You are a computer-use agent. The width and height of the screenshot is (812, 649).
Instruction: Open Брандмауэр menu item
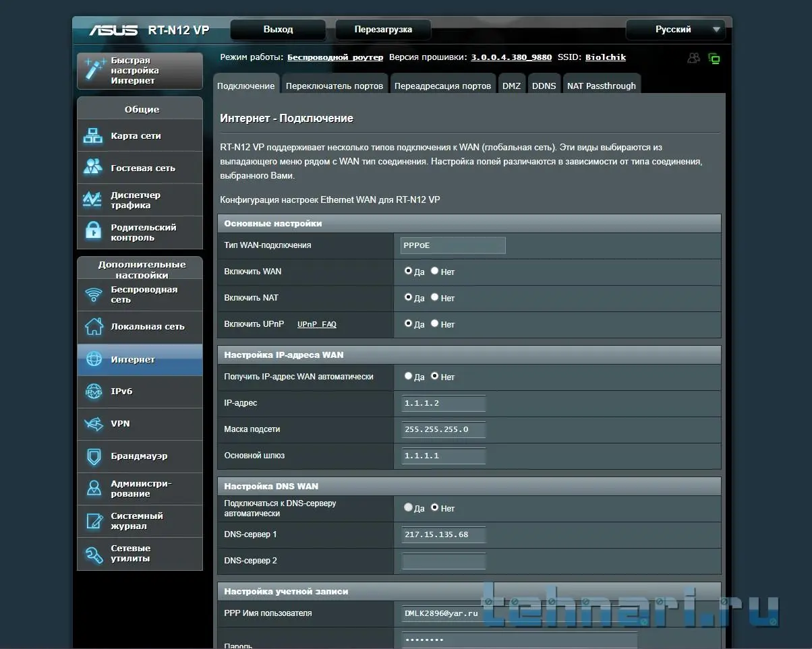140,456
